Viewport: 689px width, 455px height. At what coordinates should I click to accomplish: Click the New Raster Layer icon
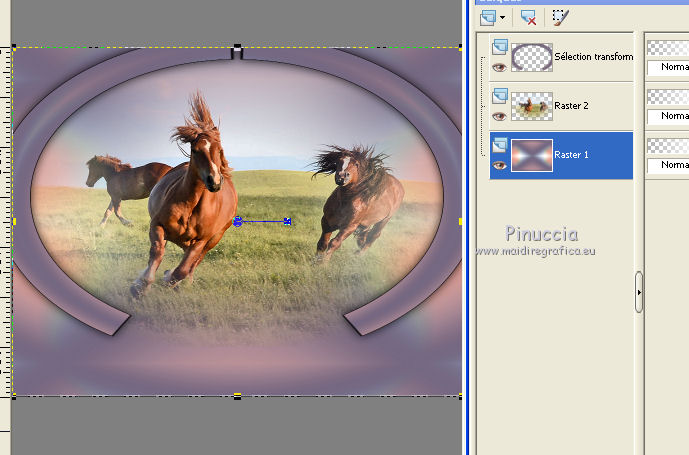(x=488, y=18)
